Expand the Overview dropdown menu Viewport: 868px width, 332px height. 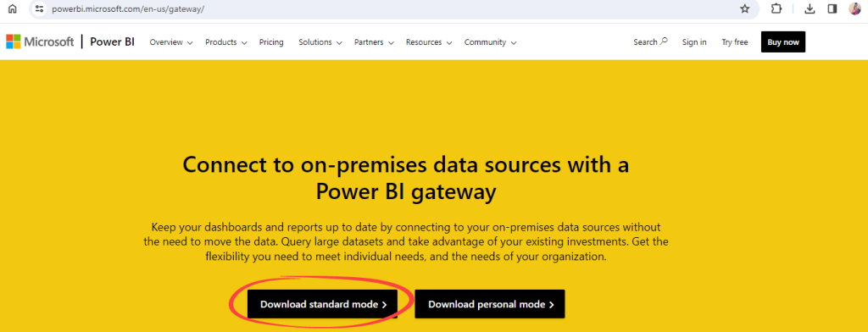coord(171,42)
